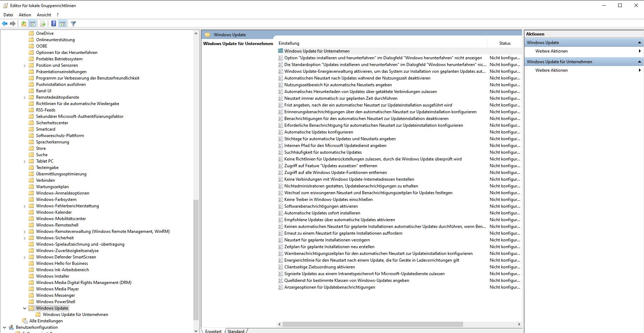
Task: Click the filter funnel toolbar icon
Action: click(x=73, y=24)
